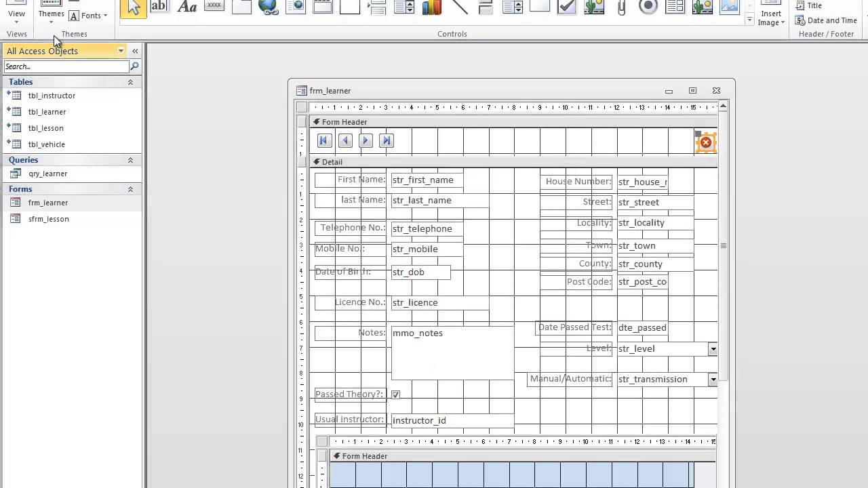Select frm_learner form in navigation pane
The width and height of the screenshot is (868, 488).
point(47,203)
